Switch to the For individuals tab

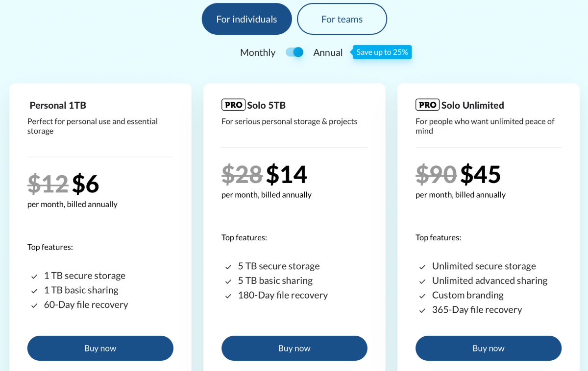[246, 19]
